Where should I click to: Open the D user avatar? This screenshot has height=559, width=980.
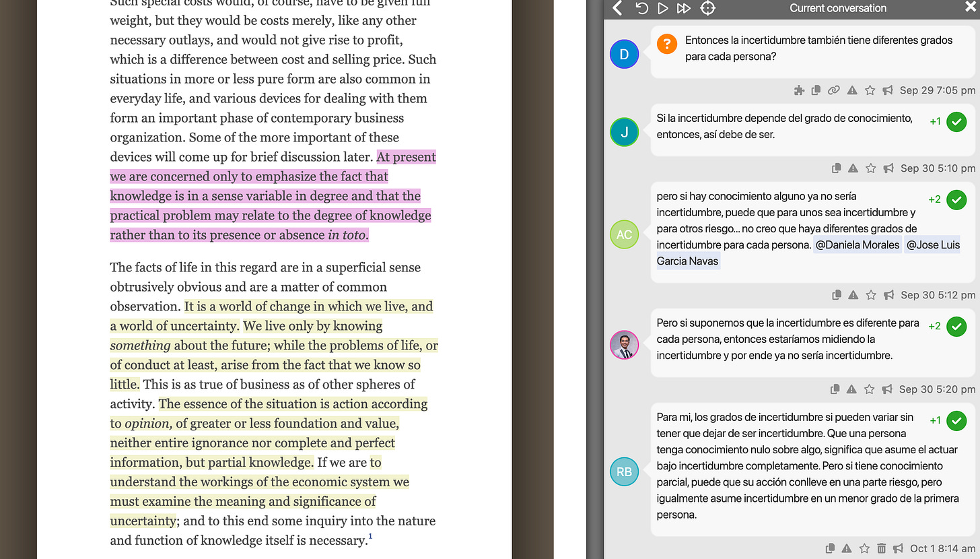click(x=624, y=55)
